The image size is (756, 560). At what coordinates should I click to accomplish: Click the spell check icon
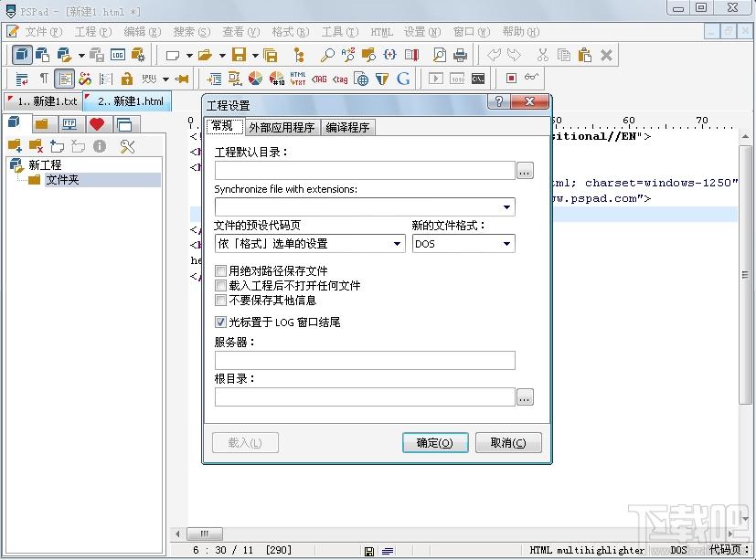pos(149,79)
